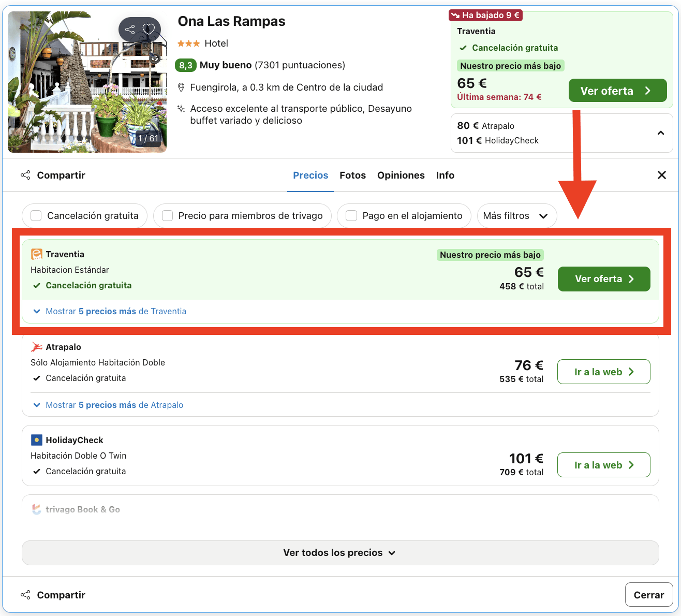Click the share icon on hotel photo
681x616 pixels.
130,30
